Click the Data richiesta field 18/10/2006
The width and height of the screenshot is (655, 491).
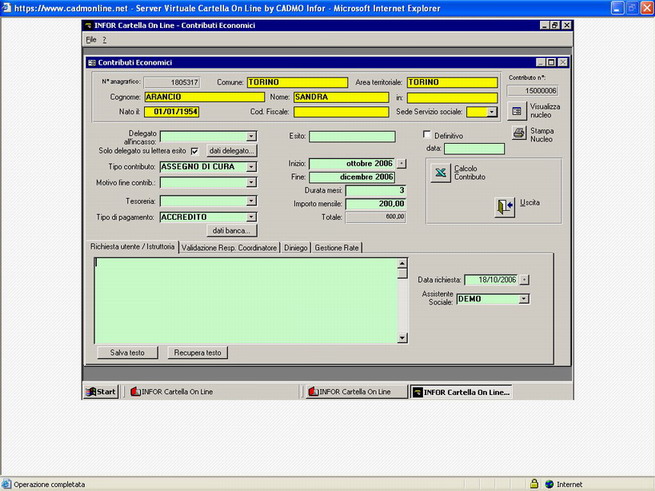491,280
